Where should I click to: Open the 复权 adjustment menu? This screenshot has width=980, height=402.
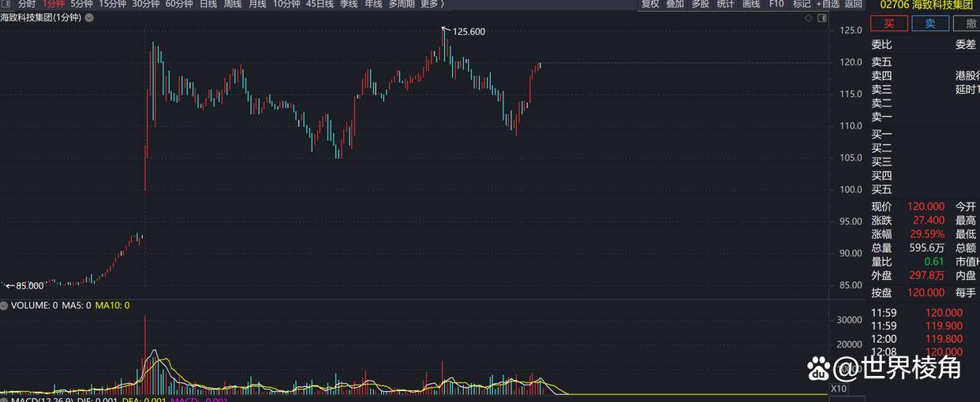pyautogui.click(x=650, y=4)
